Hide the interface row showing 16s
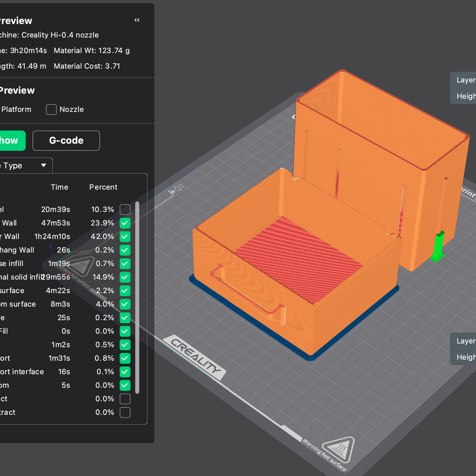The height and width of the screenshot is (476, 476). (x=125, y=372)
